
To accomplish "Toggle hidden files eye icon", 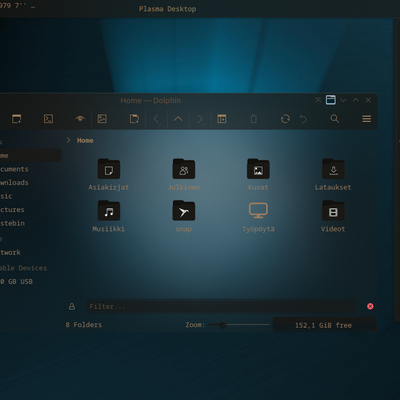I will point(80,119).
